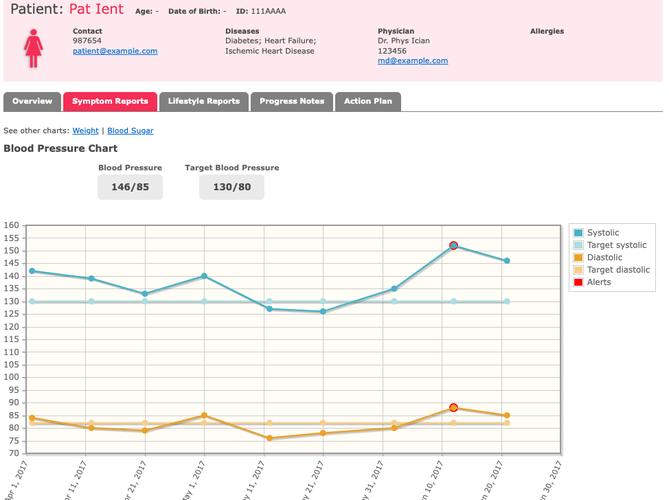Click the Target diastolic legend swatch
Viewport: 669px width, 500px height.
pos(578,270)
